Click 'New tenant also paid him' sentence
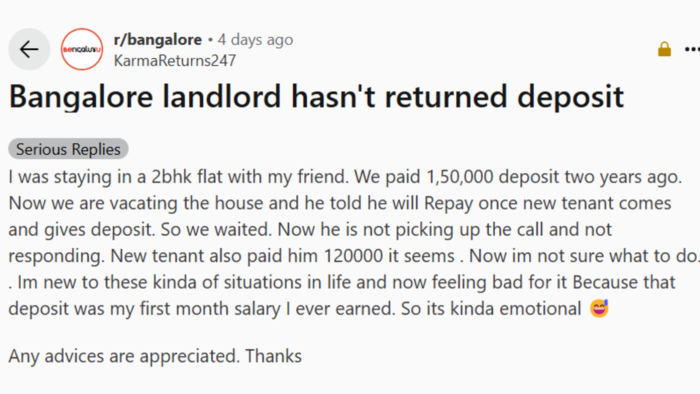700x394 pixels. pos(216,256)
